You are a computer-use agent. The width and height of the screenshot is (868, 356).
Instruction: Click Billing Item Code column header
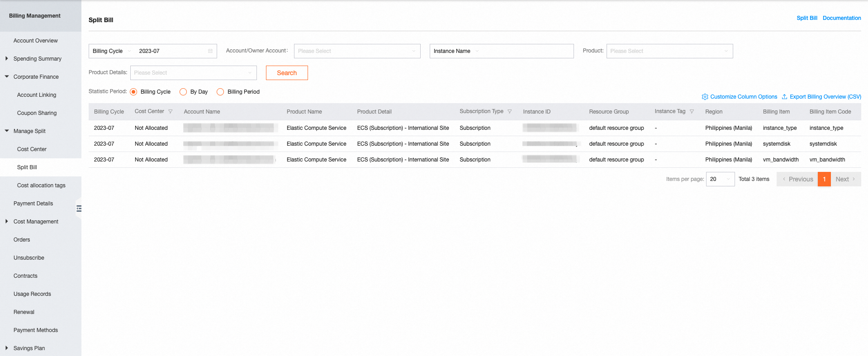[830, 112]
